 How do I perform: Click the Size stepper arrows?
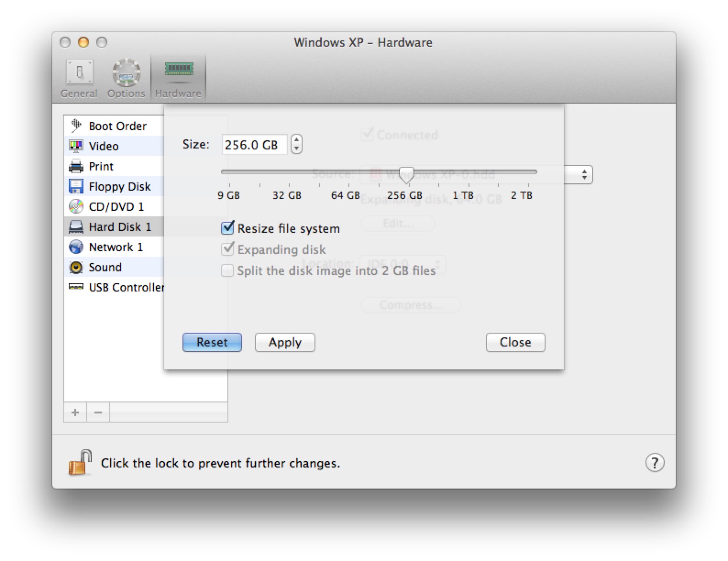(297, 144)
